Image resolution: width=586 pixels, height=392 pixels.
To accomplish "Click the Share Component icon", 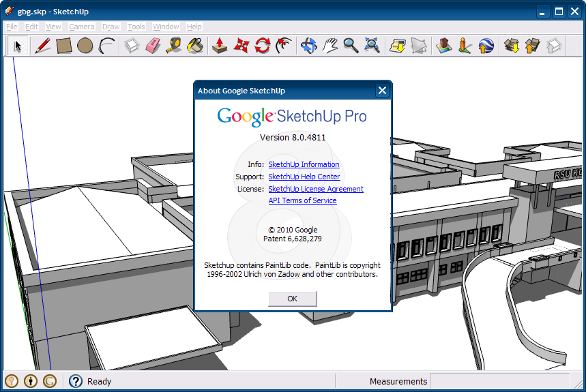I will 553,46.
